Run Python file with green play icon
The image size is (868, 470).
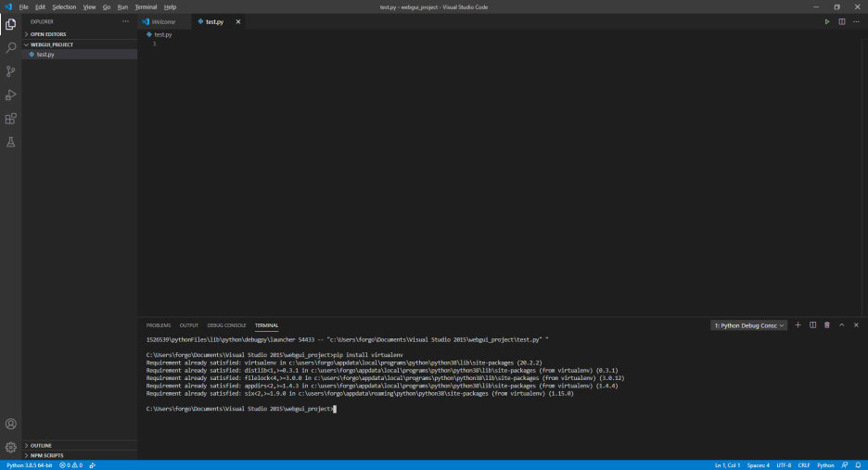(827, 21)
